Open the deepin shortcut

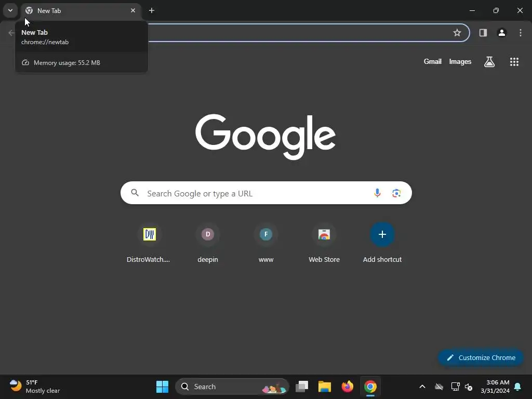208,243
